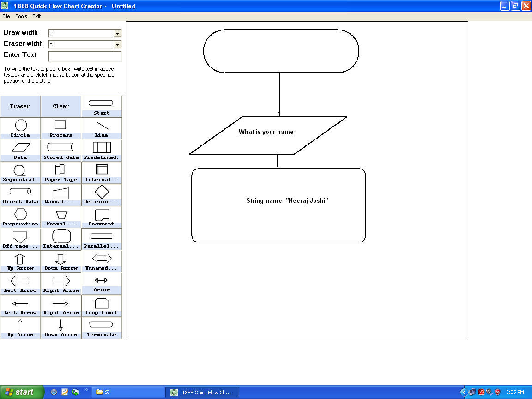Viewport: 532px width, 399px height.
Task: Select the Stored data shape
Action: [x=61, y=151]
